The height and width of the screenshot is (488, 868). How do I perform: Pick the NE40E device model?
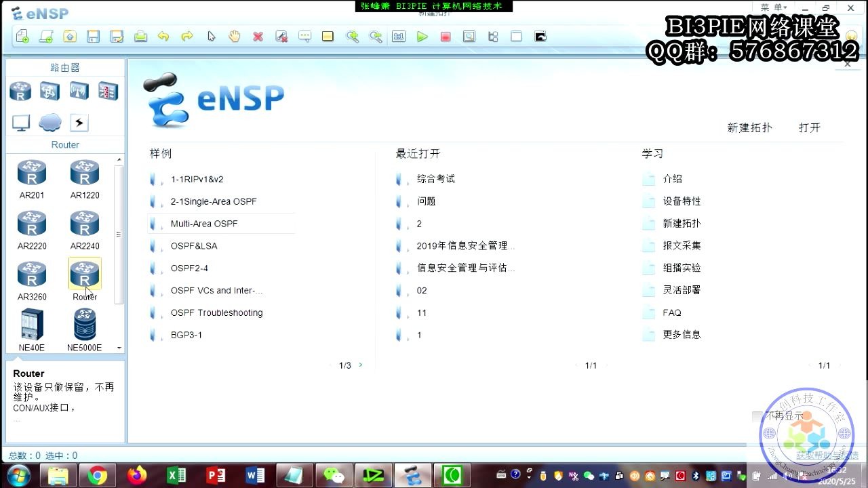coord(32,329)
